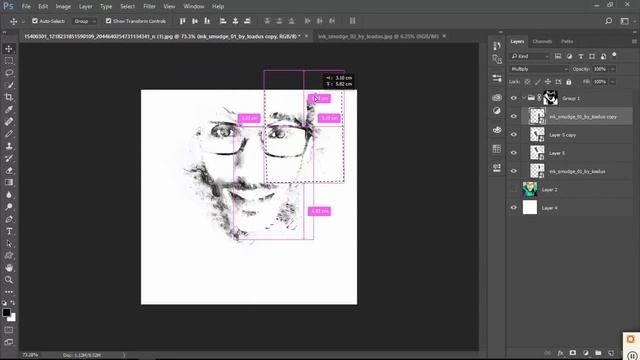Open the File menu
The width and height of the screenshot is (640, 360).
[x=26, y=7]
